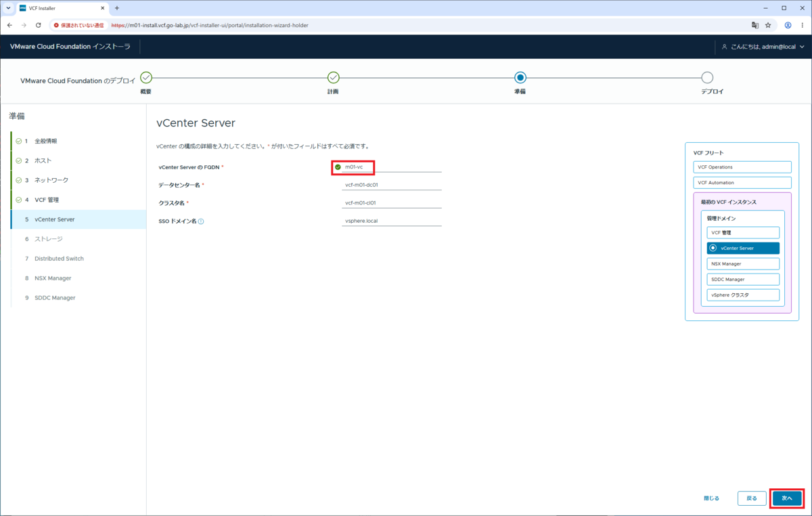Click the 準備 current step circle

520,78
